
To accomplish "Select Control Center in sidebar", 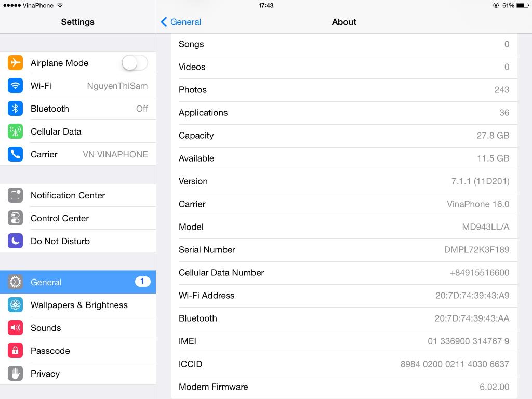I will 78,218.
